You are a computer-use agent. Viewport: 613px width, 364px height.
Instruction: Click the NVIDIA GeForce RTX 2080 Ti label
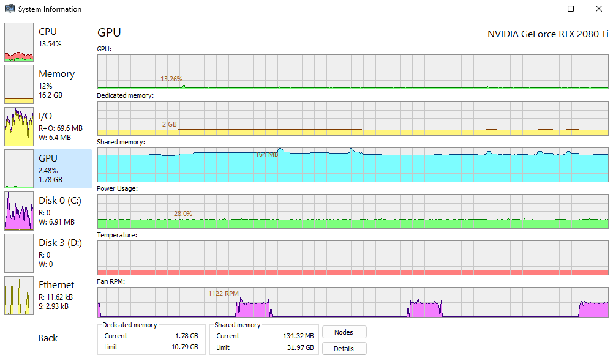[547, 34]
